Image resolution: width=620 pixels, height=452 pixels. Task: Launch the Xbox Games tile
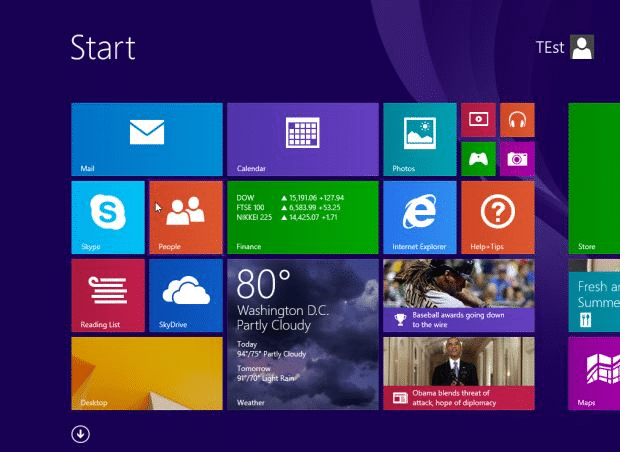click(478, 159)
